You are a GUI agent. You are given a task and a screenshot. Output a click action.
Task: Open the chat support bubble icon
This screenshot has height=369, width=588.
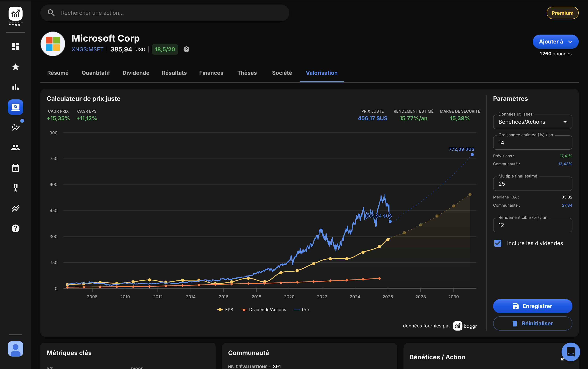tap(570, 352)
